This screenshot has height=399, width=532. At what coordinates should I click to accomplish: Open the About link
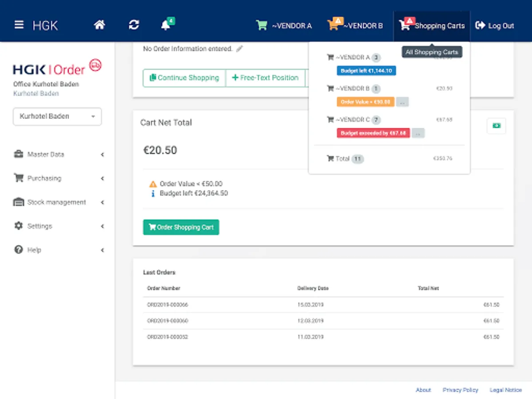click(x=423, y=390)
